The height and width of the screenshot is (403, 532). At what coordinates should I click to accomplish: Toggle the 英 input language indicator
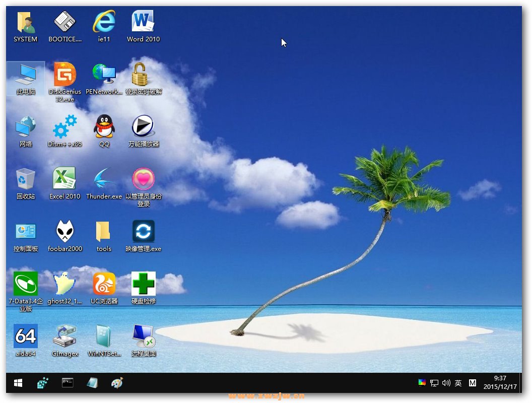(458, 383)
